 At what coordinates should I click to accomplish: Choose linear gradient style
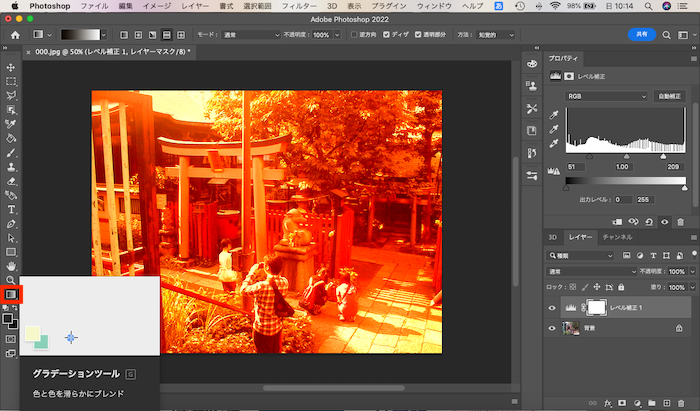[x=124, y=35]
